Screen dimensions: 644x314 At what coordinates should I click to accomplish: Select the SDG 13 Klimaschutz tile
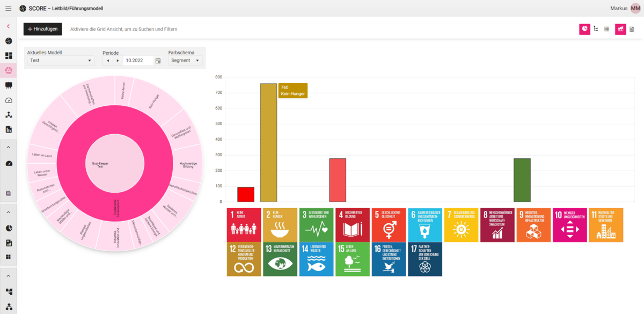[x=280, y=259]
